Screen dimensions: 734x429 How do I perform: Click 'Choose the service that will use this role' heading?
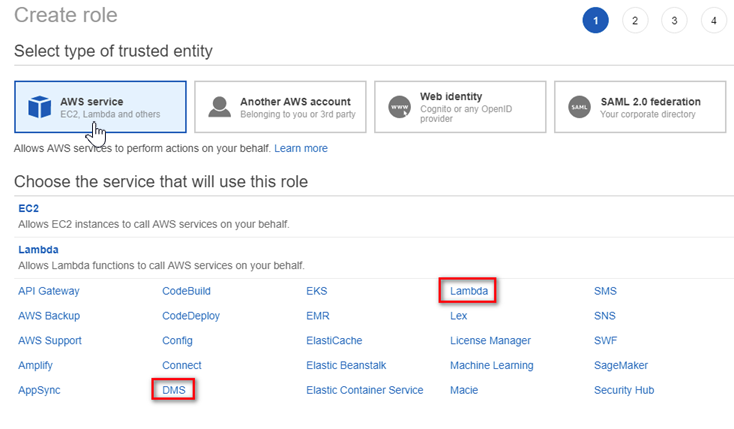(161, 181)
